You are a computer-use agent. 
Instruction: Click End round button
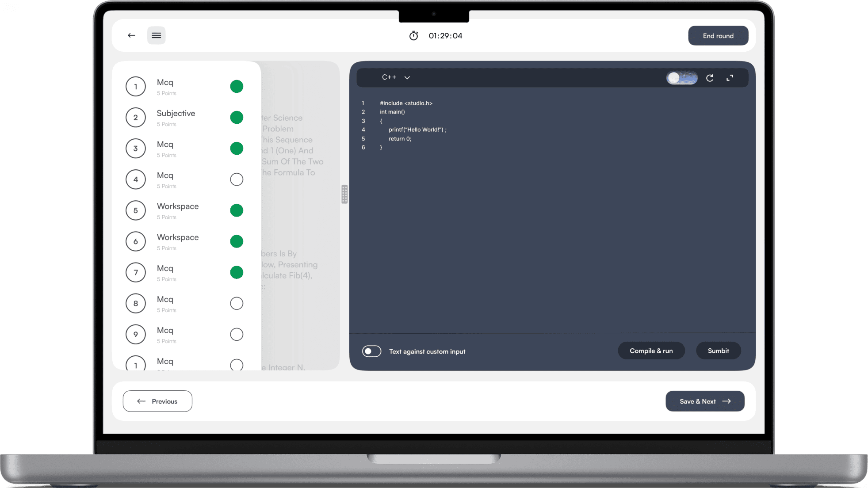(719, 36)
